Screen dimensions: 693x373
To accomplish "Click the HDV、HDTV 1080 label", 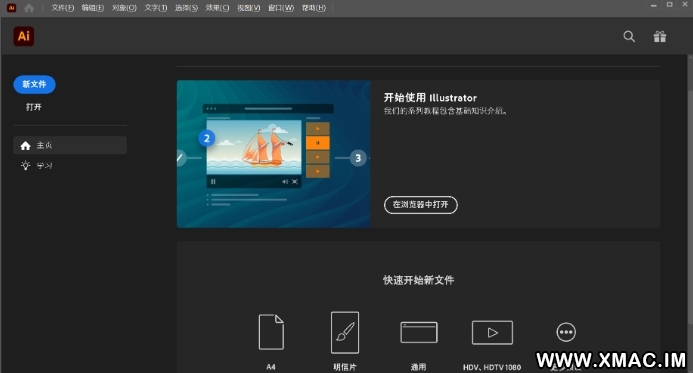I will [x=492, y=367].
